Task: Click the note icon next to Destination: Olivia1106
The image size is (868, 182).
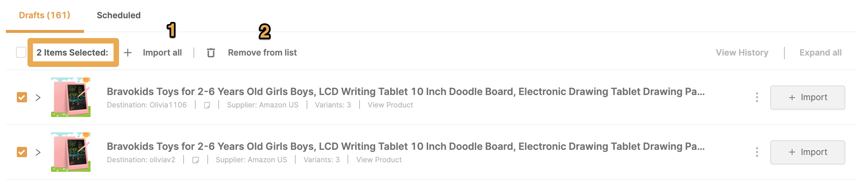Action: tap(207, 105)
